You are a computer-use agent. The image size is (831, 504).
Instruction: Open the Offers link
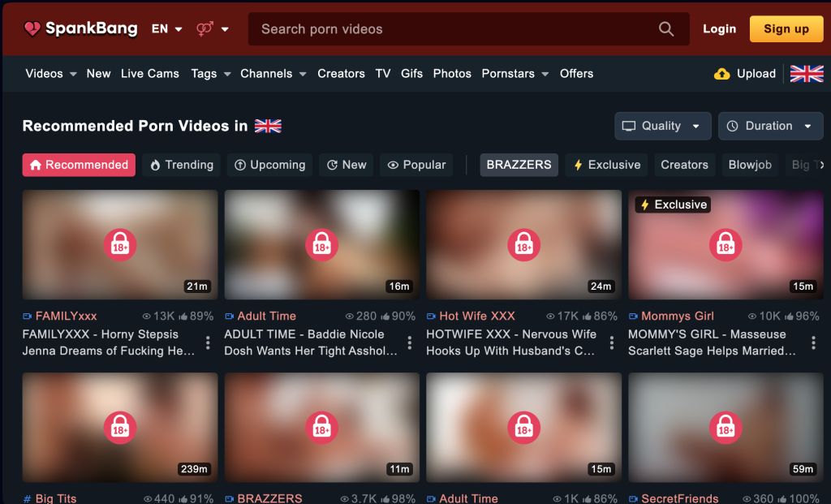pos(577,74)
